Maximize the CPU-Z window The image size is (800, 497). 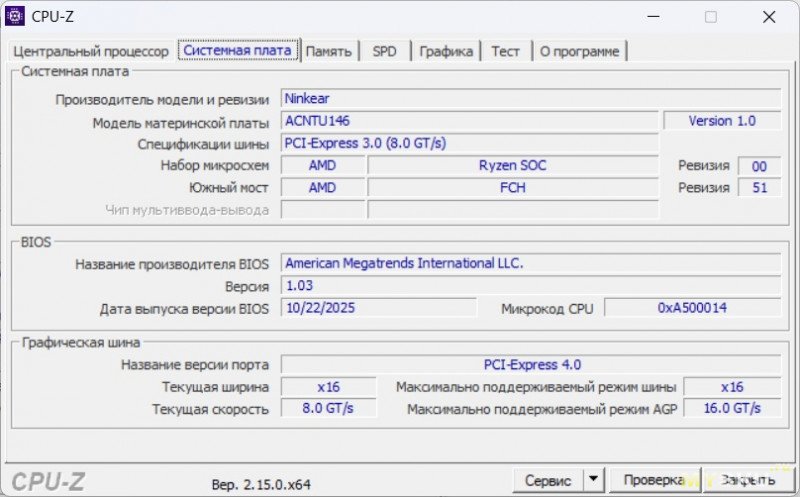pos(710,16)
